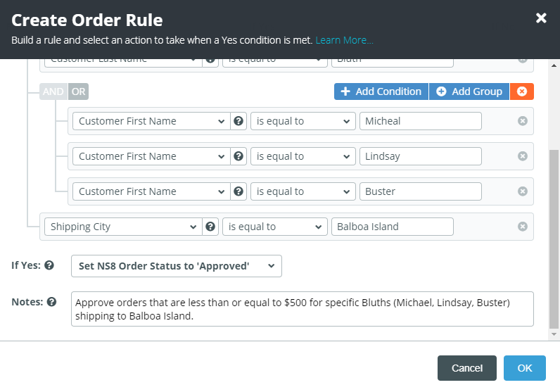Image resolution: width=560 pixels, height=392 pixels.
Task: Delete group with orange X button
Action: point(522,91)
